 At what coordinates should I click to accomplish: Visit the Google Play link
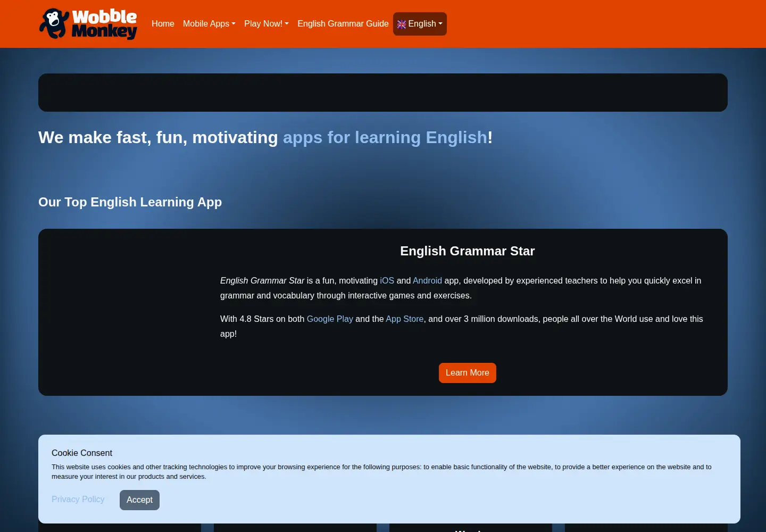pyautogui.click(x=330, y=319)
